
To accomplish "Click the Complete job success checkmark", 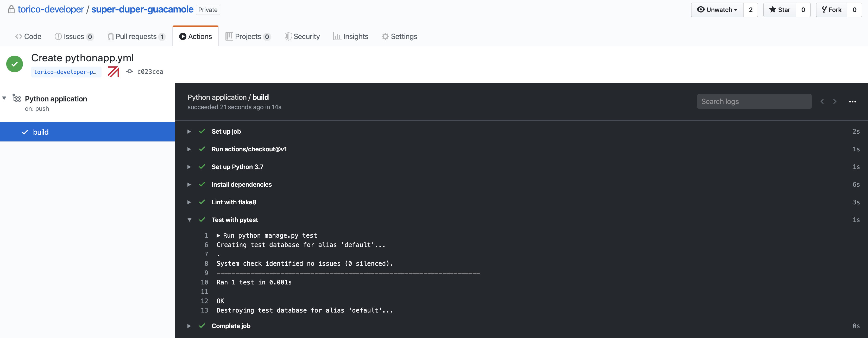I will (x=202, y=326).
